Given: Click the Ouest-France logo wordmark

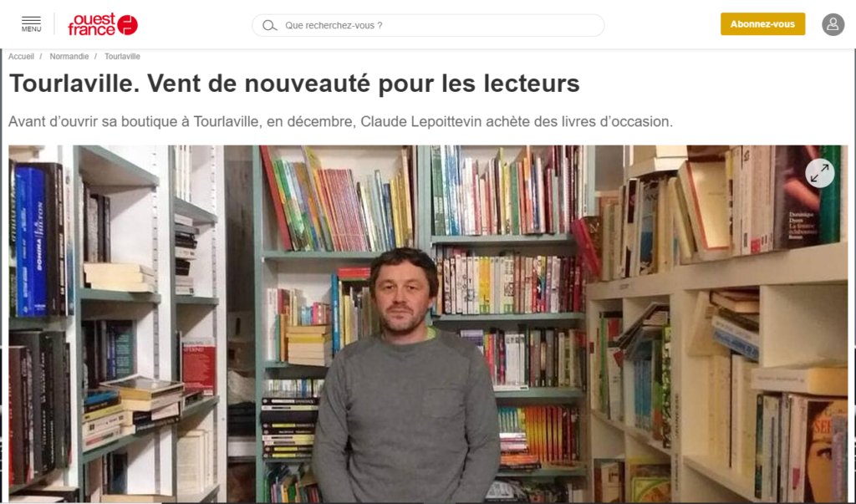Looking at the screenshot, I should (x=92, y=24).
